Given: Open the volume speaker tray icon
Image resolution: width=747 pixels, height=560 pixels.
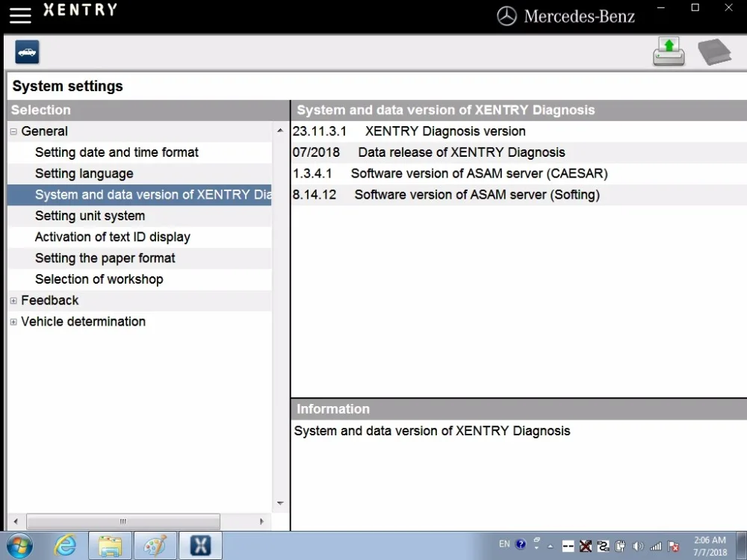Looking at the screenshot, I should click(638, 547).
